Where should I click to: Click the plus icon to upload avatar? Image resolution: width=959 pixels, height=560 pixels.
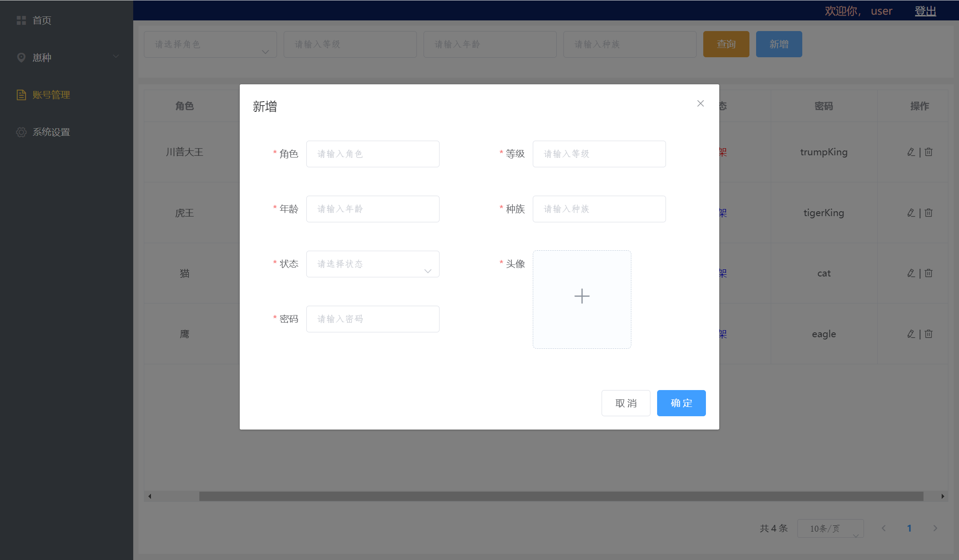582,296
